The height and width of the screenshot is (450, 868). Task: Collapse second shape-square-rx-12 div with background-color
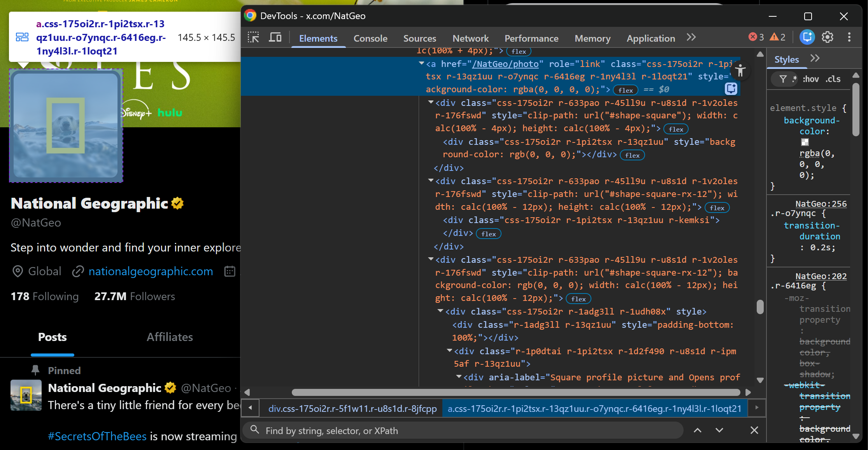(431, 259)
